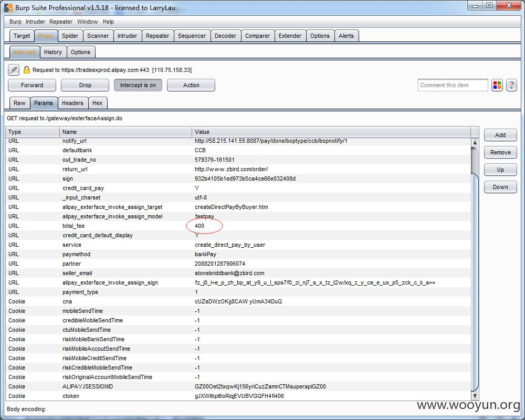This screenshot has height=420, width=525.
Task: Open the highlight color picker icon
Action: coord(497,85)
